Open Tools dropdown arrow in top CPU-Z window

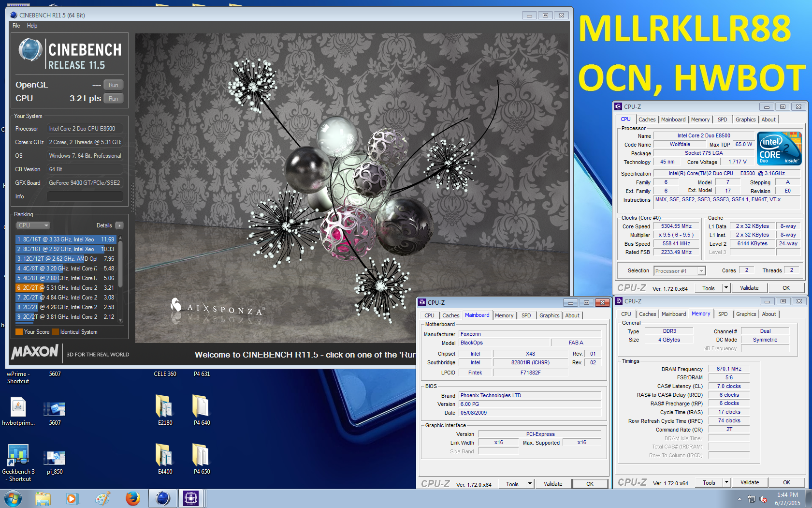pyautogui.click(x=726, y=288)
